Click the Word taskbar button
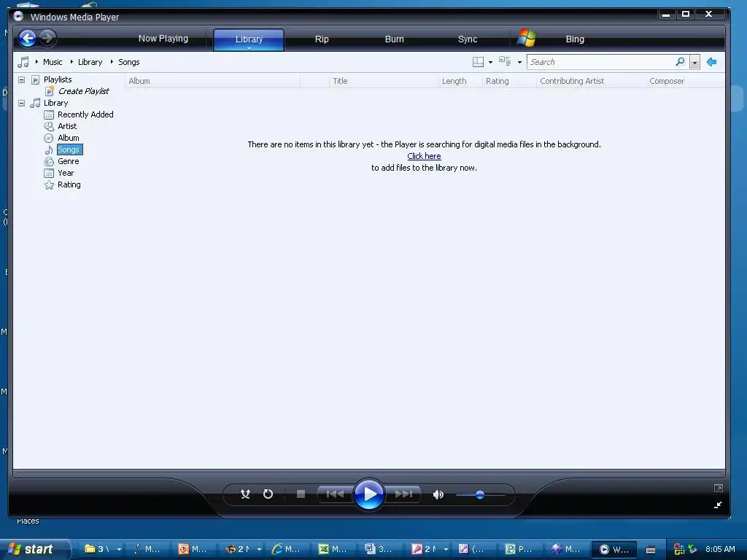747x560 pixels. 379,549
